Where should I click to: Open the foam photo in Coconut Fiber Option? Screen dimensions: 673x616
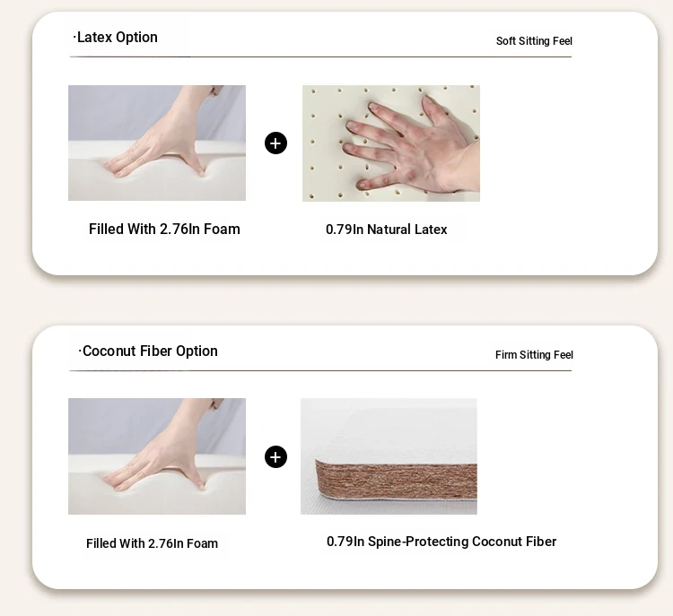[157, 456]
